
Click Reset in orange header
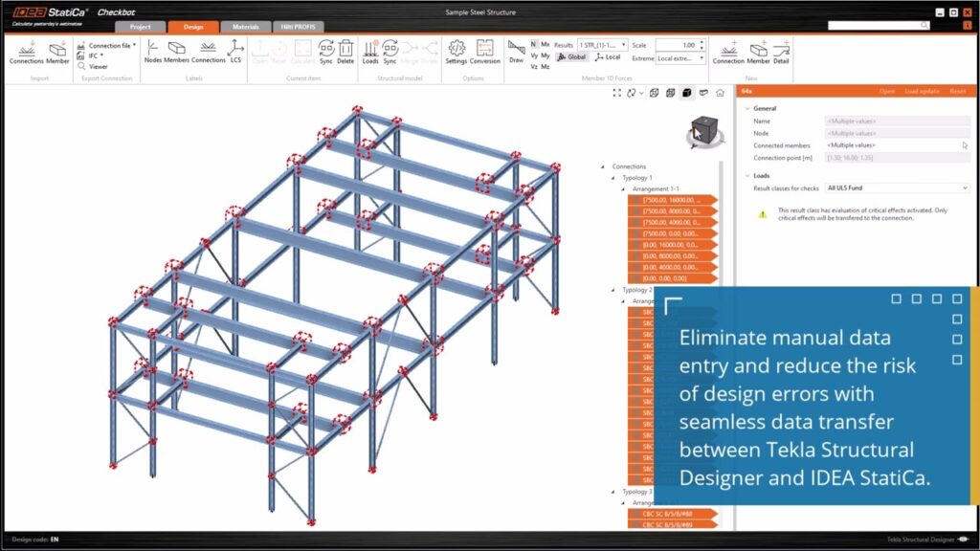(957, 91)
